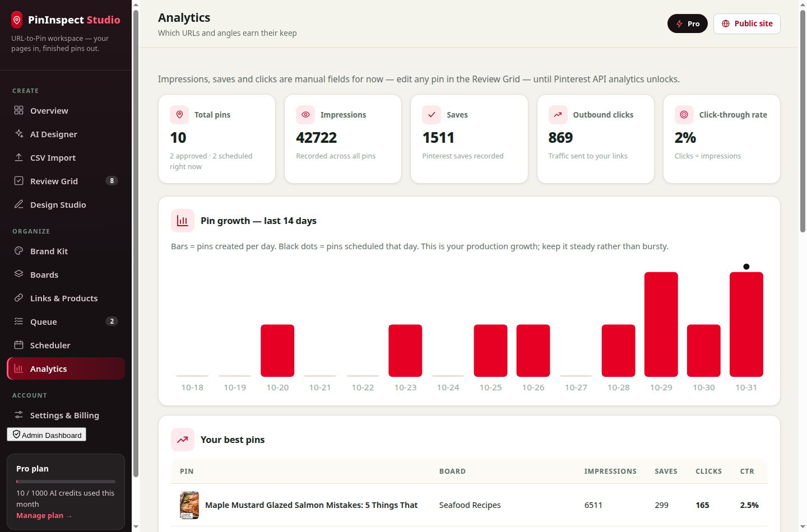Open Settings & Billing
This screenshot has width=807, height=532.
[66, 416]
